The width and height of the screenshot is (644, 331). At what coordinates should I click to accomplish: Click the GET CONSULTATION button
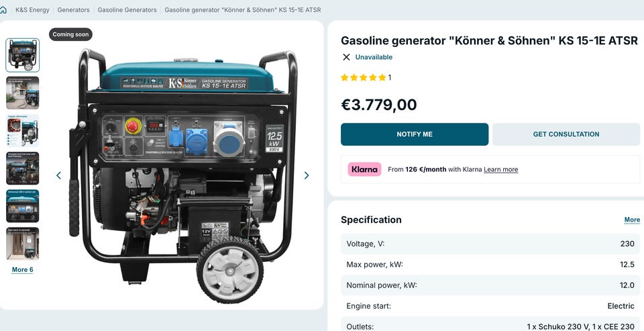(x=566, y=134)
